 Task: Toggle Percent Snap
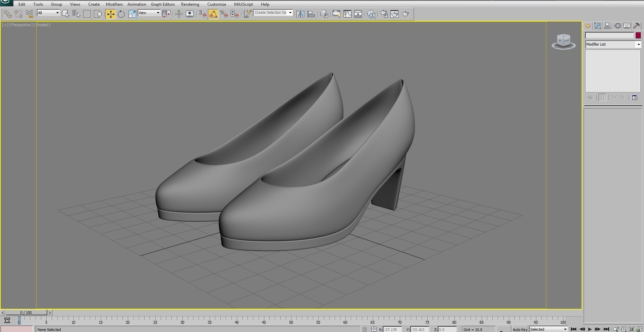(224, 14)
